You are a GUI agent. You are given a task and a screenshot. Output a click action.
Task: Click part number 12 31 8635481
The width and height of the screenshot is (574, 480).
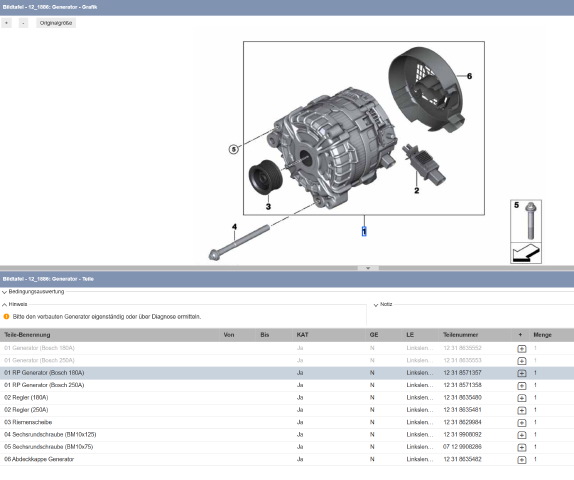click(462, 410)
